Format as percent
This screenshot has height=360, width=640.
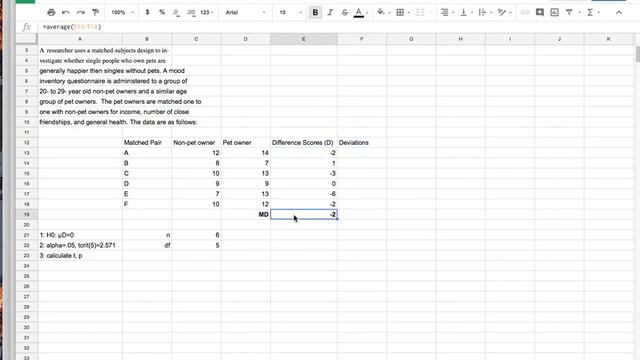coord(162,13)
